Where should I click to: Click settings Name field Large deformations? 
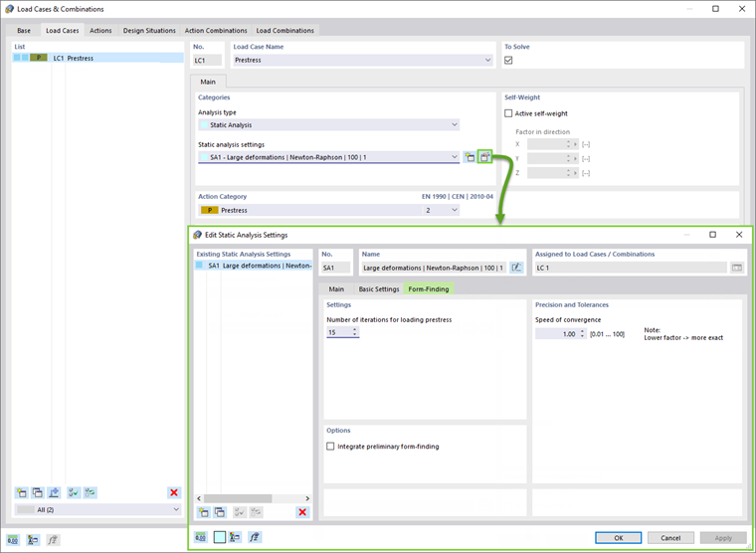433,268
